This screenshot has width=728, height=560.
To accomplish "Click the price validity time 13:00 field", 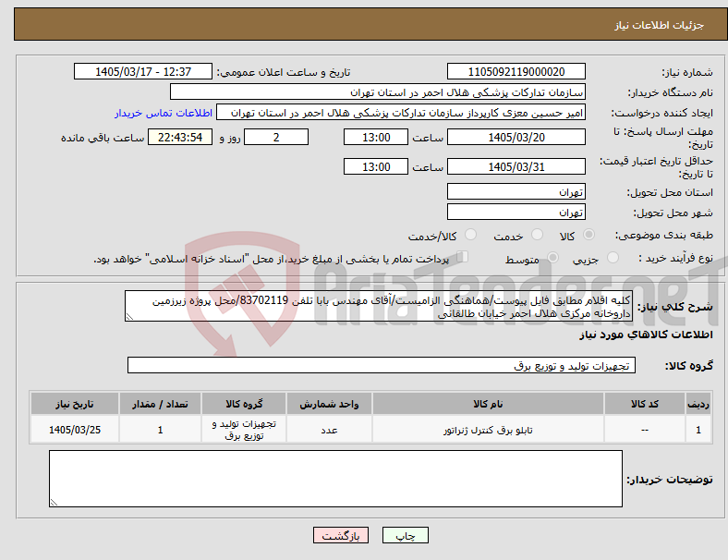I will 376,166.
